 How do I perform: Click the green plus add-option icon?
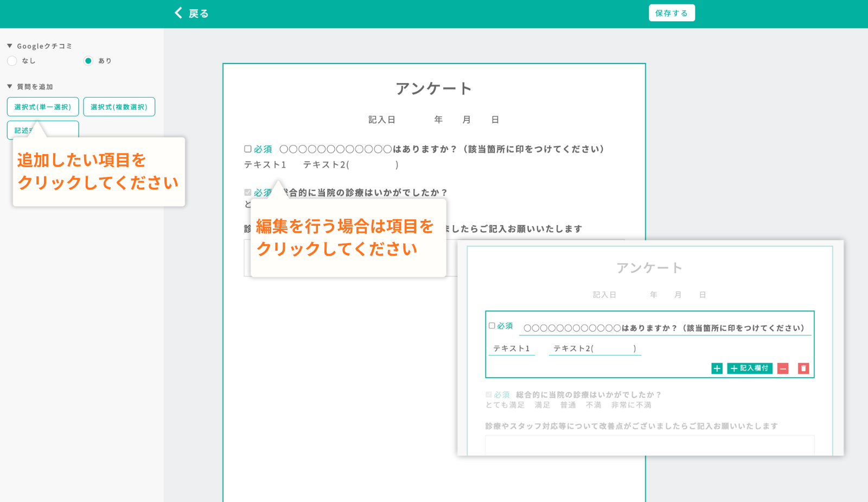click(x=717, y=368)
